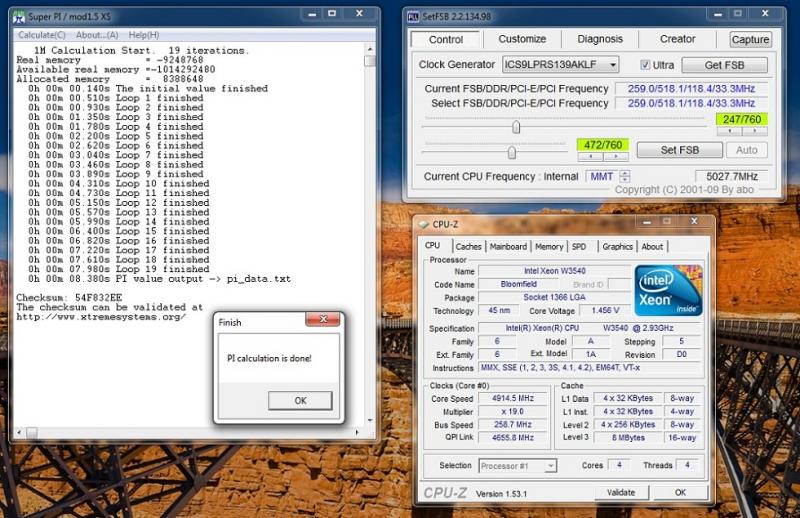The image size is (800, 518).
Task: Click the Super PI title bar icon
Action: [x=19, y=17]
